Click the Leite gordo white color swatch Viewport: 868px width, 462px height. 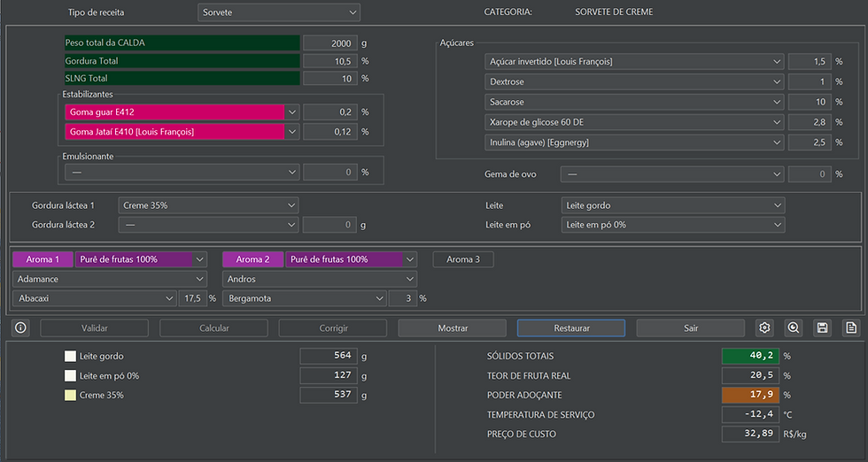point(70,357)
